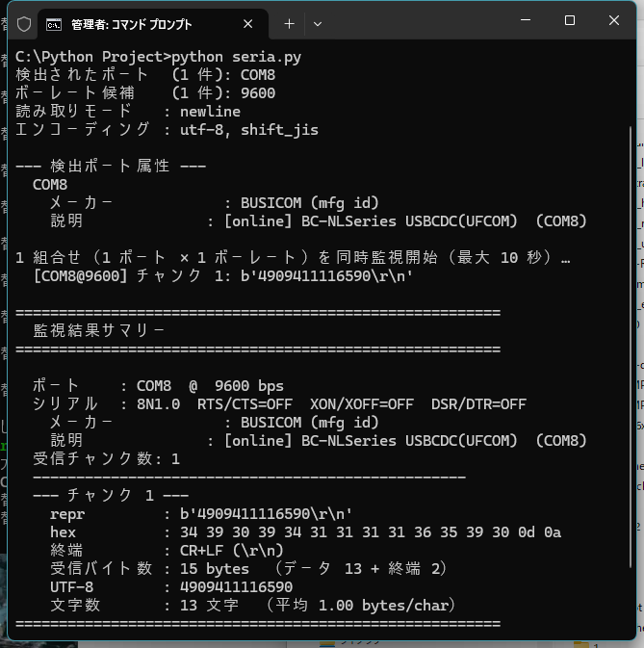Click the 'UTF-8 : 4909411116590' line

(x=171, y=586)
